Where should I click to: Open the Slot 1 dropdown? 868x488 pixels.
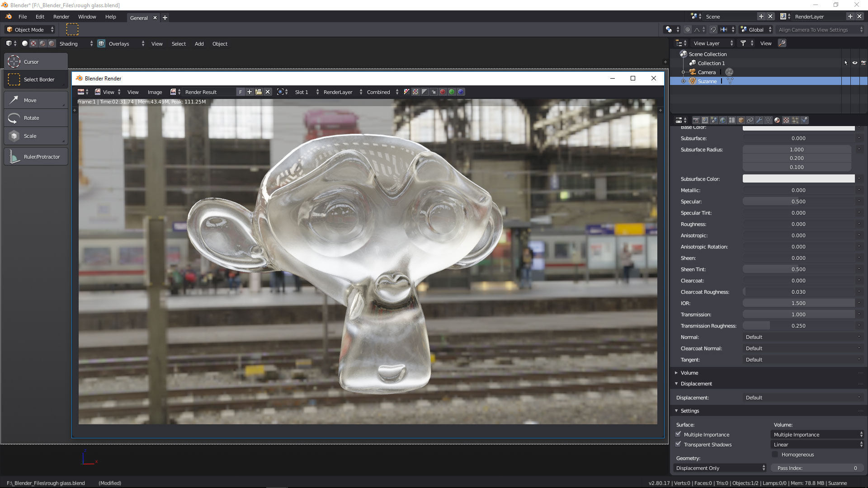coord(307,92)
